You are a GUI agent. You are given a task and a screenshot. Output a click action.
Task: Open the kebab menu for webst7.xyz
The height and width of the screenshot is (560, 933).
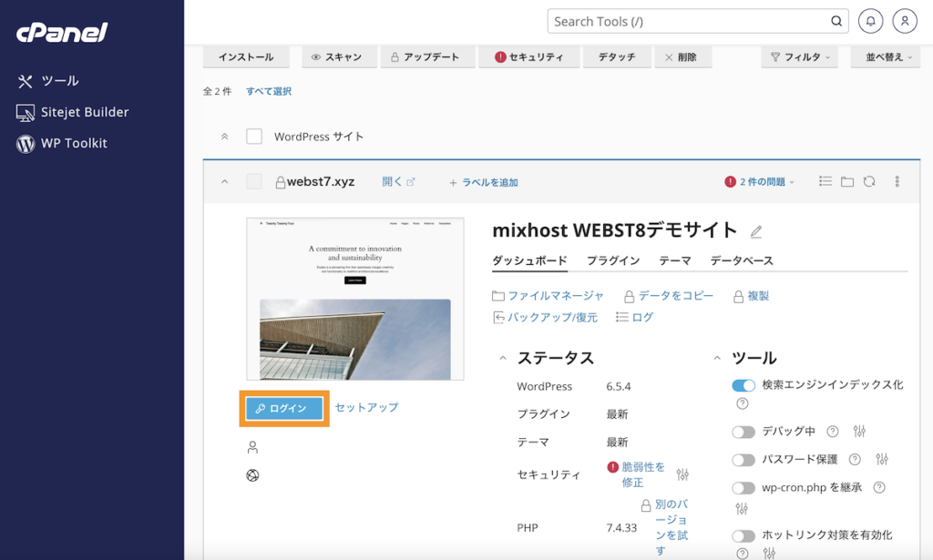897,181
